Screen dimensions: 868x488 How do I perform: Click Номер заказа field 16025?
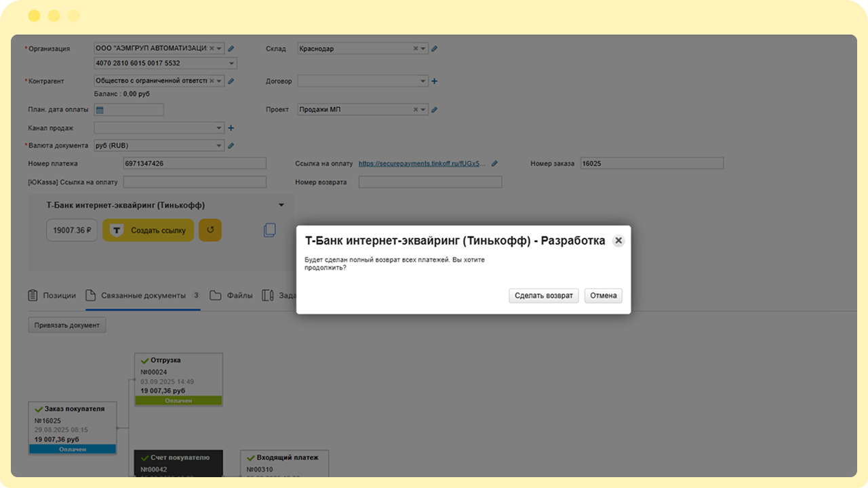click(652, 163)
